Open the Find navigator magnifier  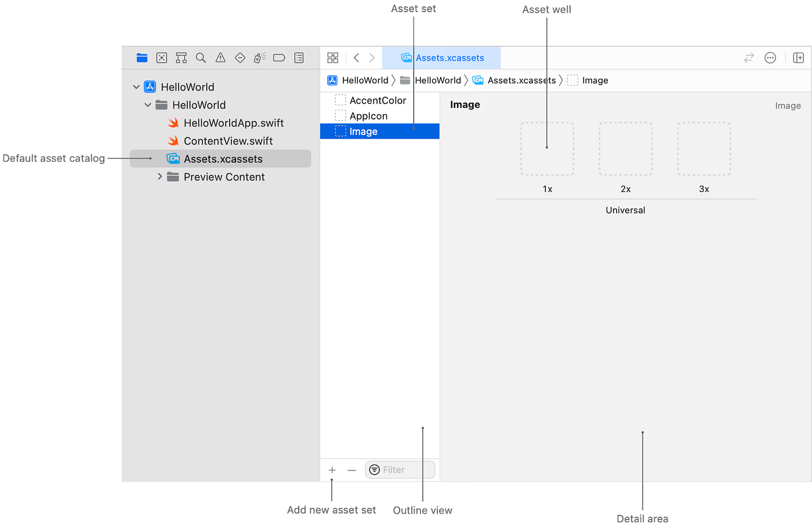click(201, 58)
